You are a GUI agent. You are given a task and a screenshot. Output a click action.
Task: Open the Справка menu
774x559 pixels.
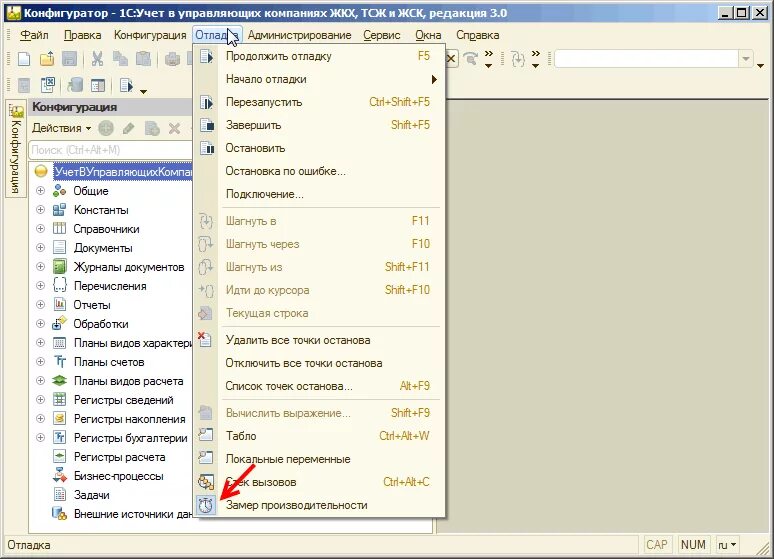477,35
